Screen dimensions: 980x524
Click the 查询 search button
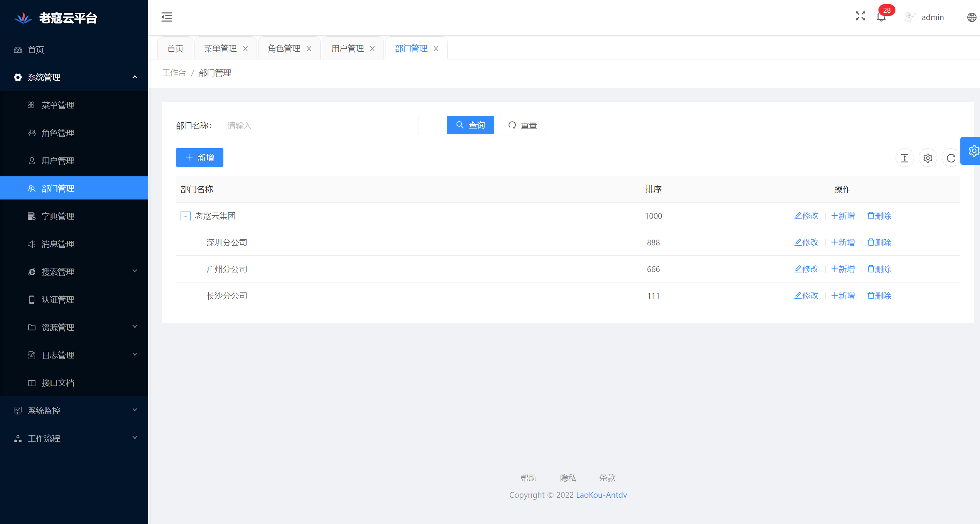coord(470,125)
